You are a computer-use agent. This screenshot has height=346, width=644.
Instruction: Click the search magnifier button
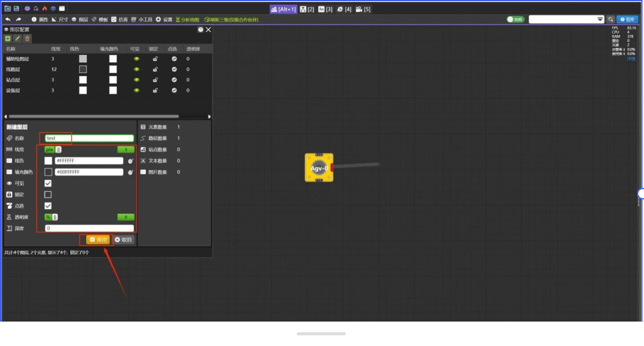click(611, 19)
